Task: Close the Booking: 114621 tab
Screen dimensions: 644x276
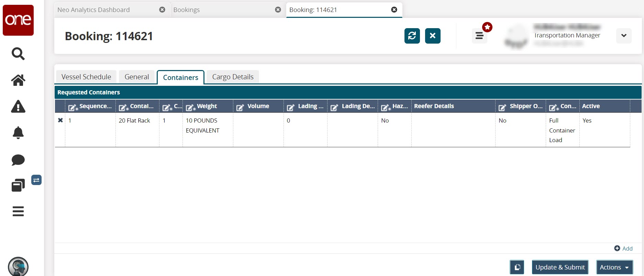Action: (394, 10)
